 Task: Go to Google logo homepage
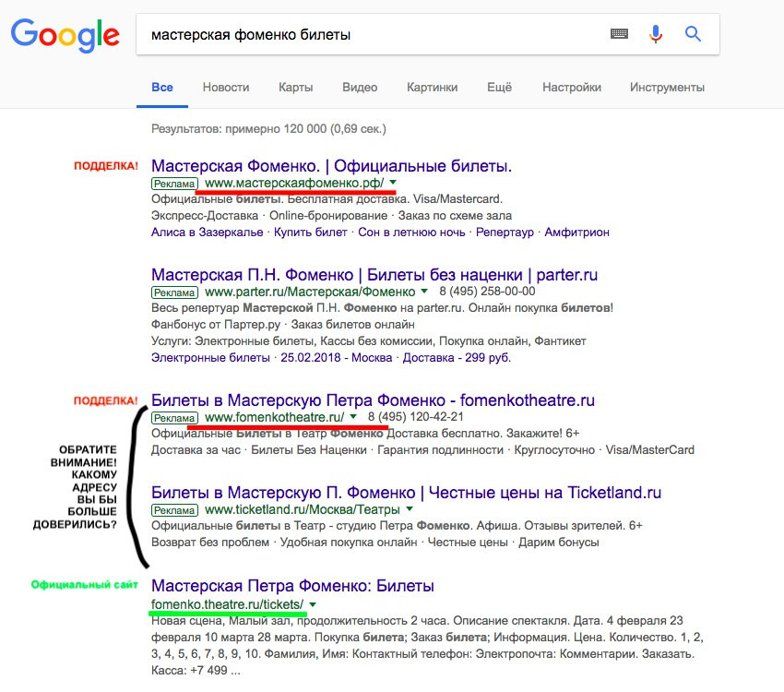[65, 35]
